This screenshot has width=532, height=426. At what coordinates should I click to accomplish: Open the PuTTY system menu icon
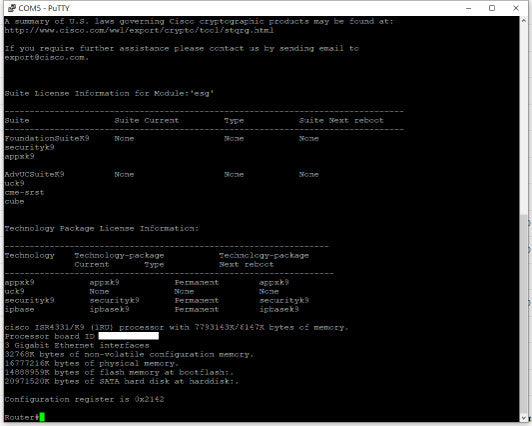(12, 8)
